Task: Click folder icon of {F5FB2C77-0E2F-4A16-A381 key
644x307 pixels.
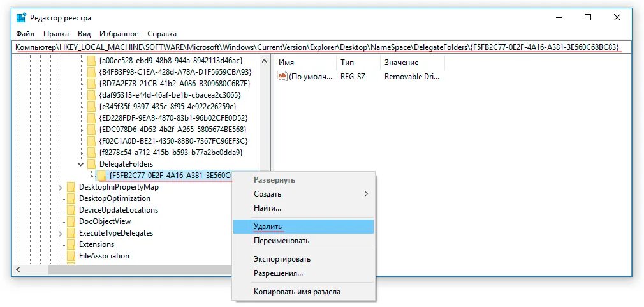Action: pyautogui.click(x=101, y=176)
